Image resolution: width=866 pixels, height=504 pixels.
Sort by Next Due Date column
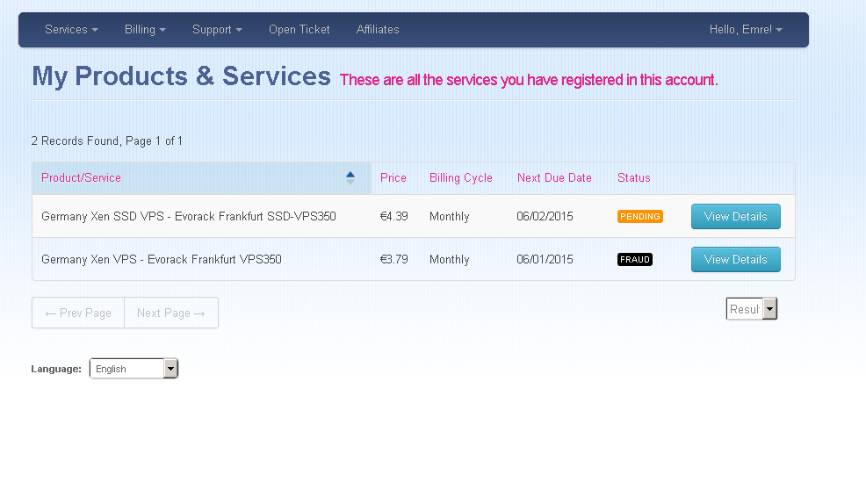[x=554, y=177]
